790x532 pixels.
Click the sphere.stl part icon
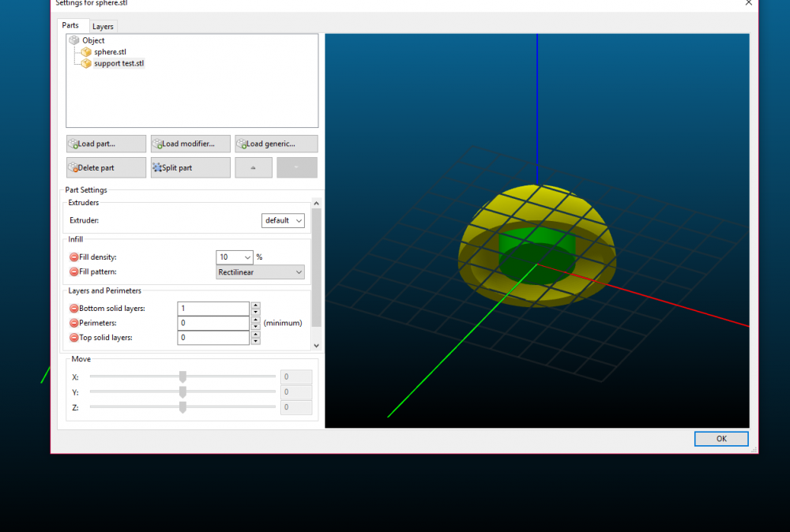(x=86, y=52)
